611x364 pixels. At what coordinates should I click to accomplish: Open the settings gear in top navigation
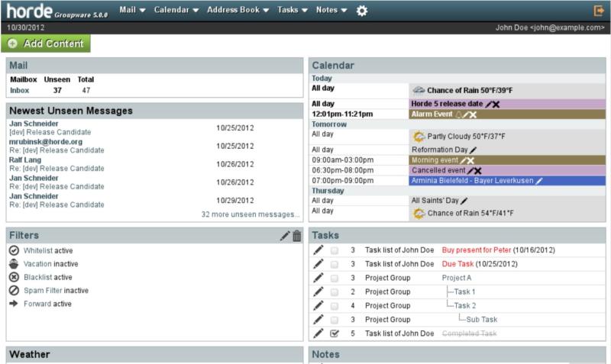pyautogui.click(x=362, y=11)
